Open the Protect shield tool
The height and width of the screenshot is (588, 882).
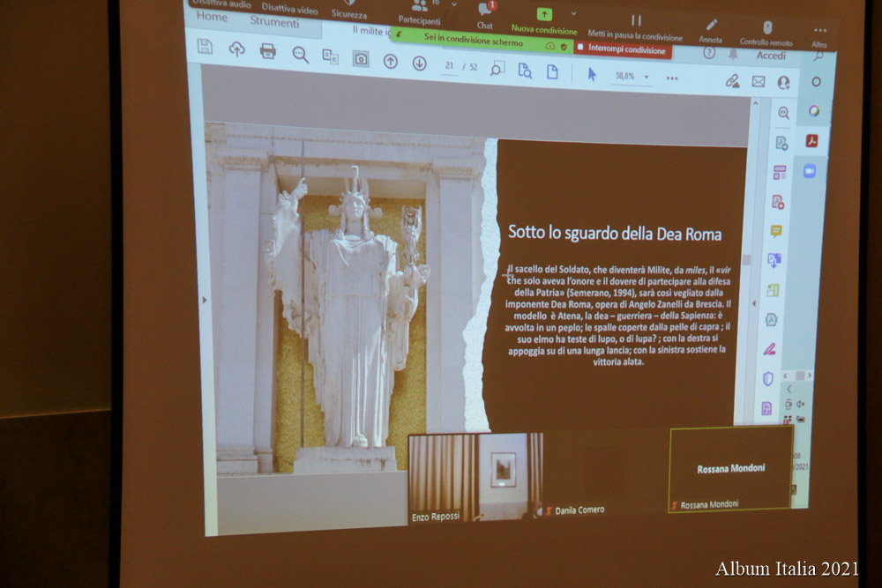click(x=768, y=379)
